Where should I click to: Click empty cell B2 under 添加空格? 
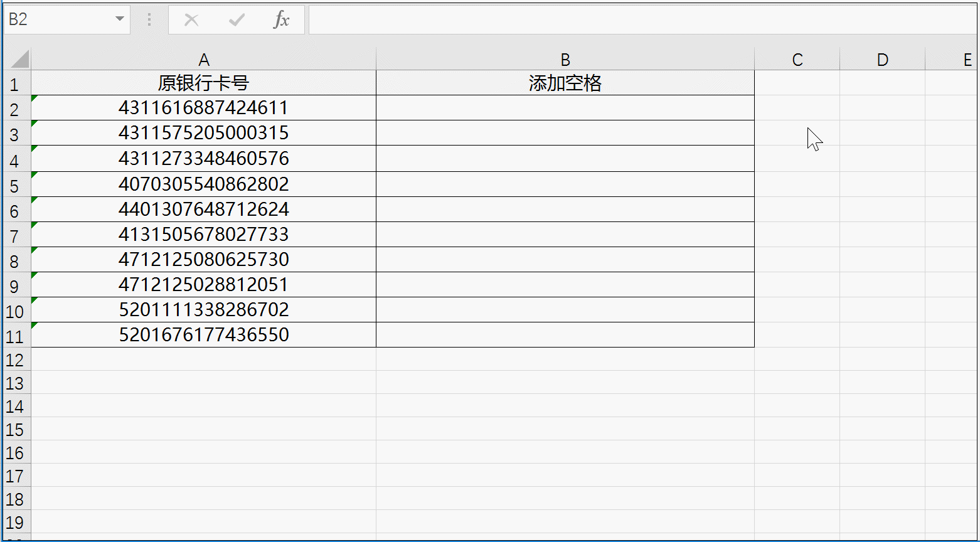coord(565,108)
